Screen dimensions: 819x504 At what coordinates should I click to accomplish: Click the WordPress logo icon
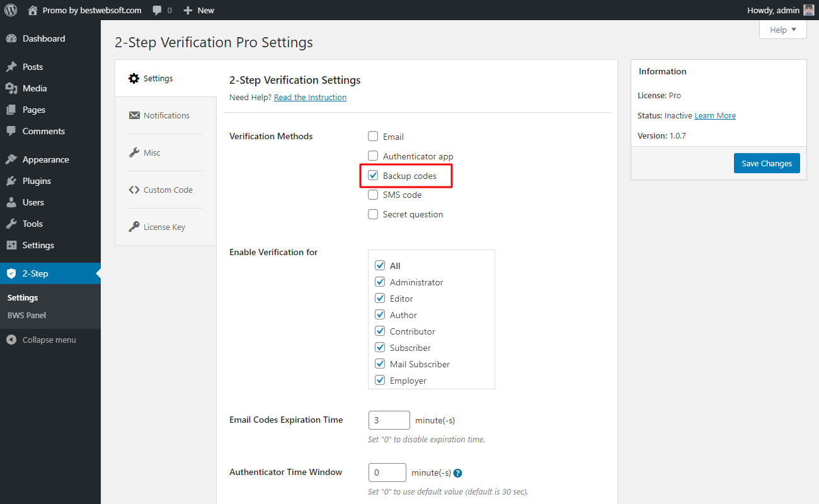click(11, 10)
